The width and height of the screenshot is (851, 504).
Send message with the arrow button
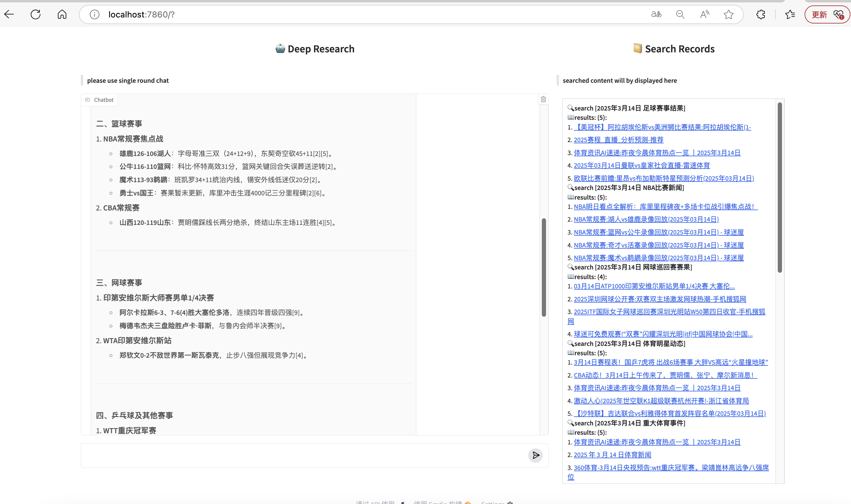point(535,455)
